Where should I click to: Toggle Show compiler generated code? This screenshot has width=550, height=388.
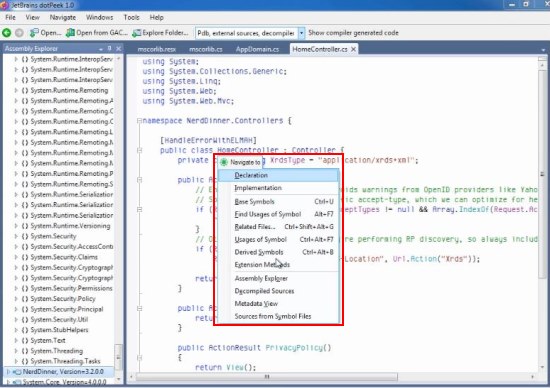tap(353, 33)
